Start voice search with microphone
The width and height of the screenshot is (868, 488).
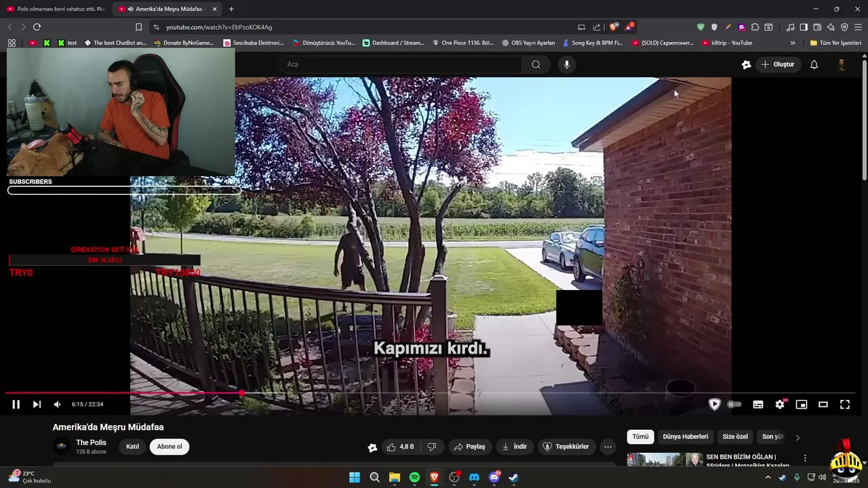[567, 64]
